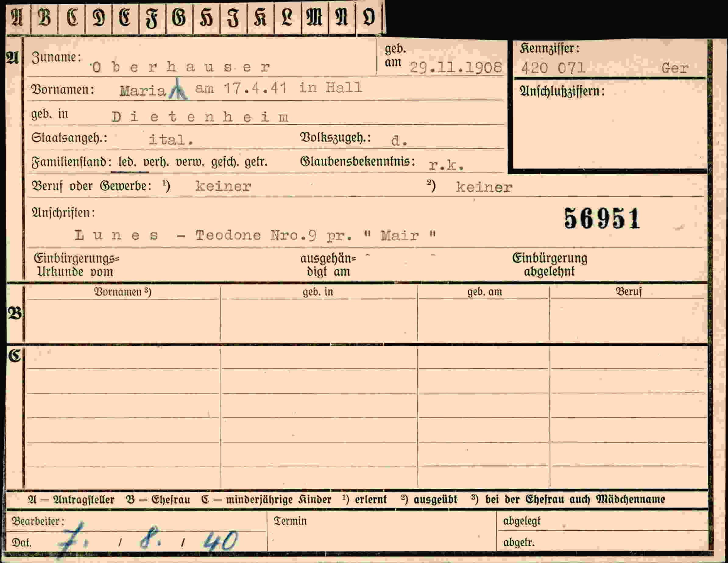728x563 pixels.
Task: Click the 'Einbürgerungs-Urkunde vom' label
Action: [76, 265]
